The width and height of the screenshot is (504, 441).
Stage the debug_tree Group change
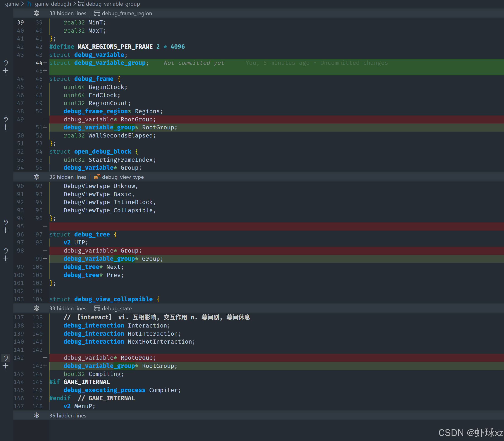point(5,259)
